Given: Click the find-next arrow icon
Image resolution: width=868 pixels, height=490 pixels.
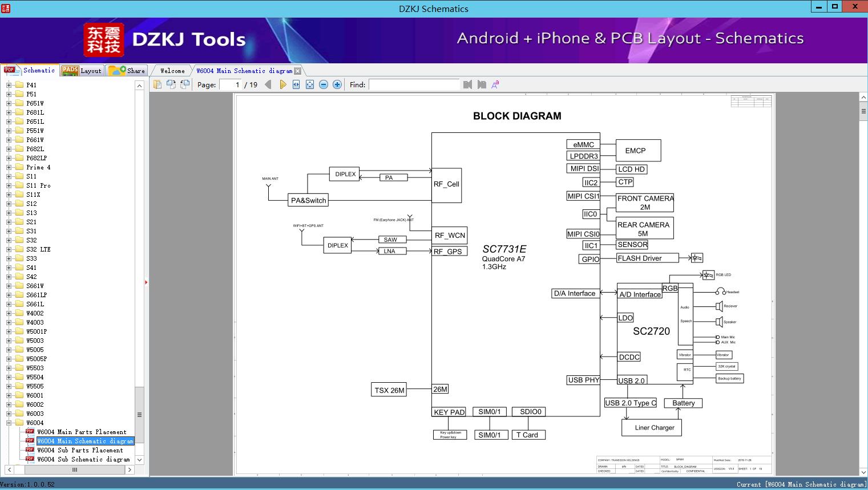Looking at the screenshot, I should click(480, 84).
